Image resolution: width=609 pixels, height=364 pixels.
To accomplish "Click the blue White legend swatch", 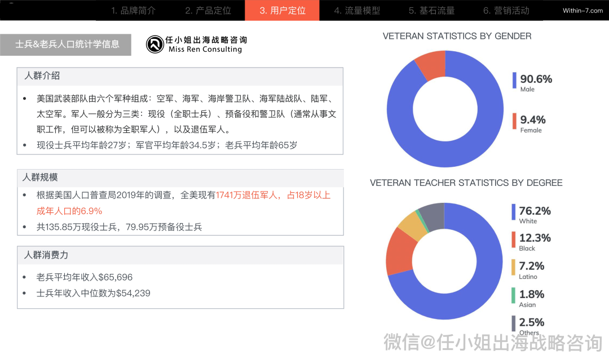I will pos(514,212).
